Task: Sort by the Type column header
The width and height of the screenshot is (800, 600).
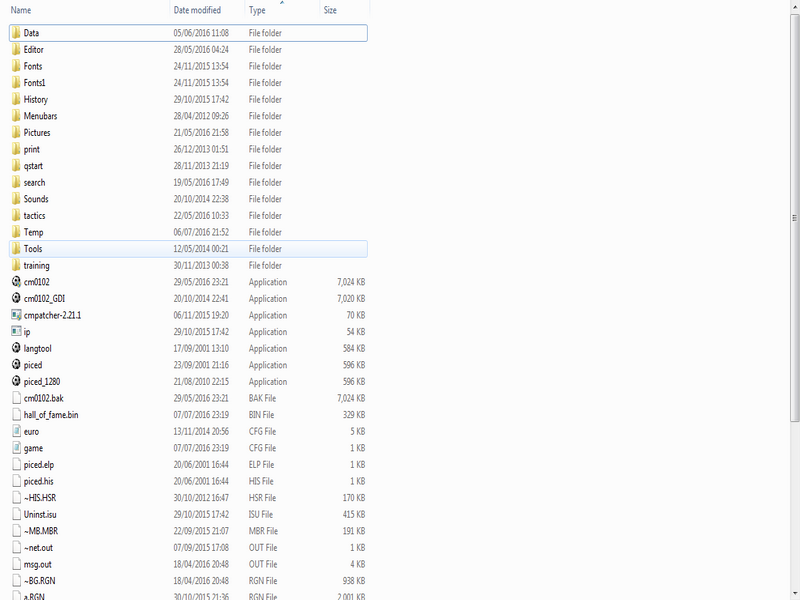Action: 257,10
